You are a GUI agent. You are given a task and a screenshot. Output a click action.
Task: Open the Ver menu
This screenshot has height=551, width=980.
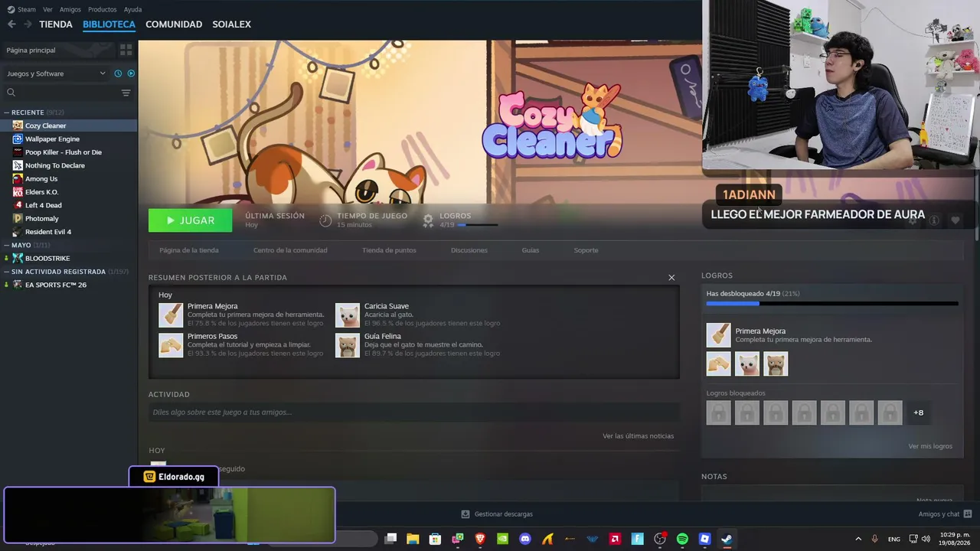(47, 9)
